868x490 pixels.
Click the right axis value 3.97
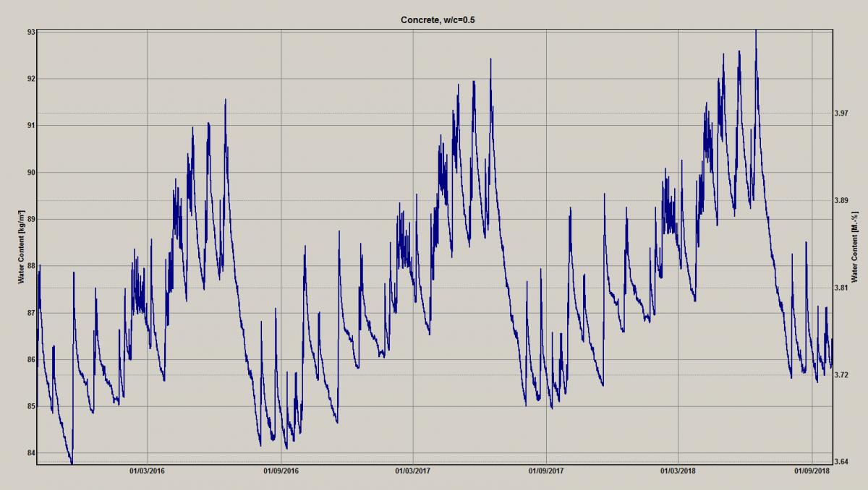click(841, 113)
